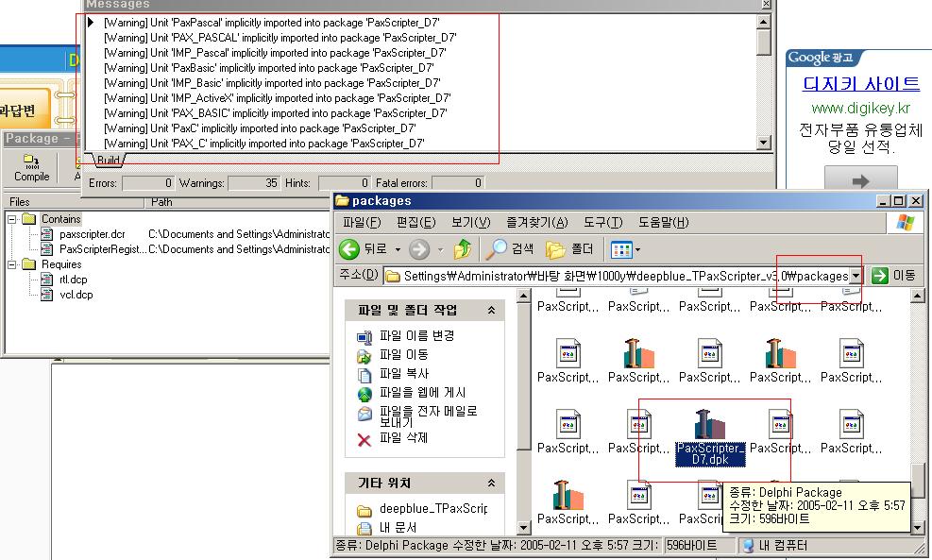This screenshot has height=560, width=932.
Task: Open the Explorer search (검색) tool
Action: pyautogui.click(x=510, y=249)
